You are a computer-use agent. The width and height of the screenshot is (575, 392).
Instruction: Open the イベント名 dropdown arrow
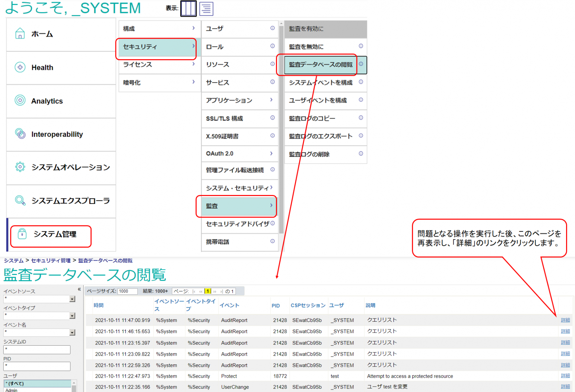coord(72,333)
